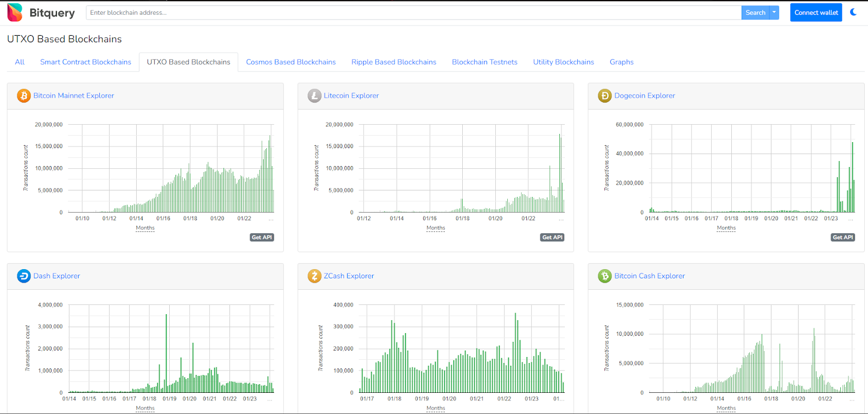Open the Bitcoin Cash Explorer link

coord(649,276)
